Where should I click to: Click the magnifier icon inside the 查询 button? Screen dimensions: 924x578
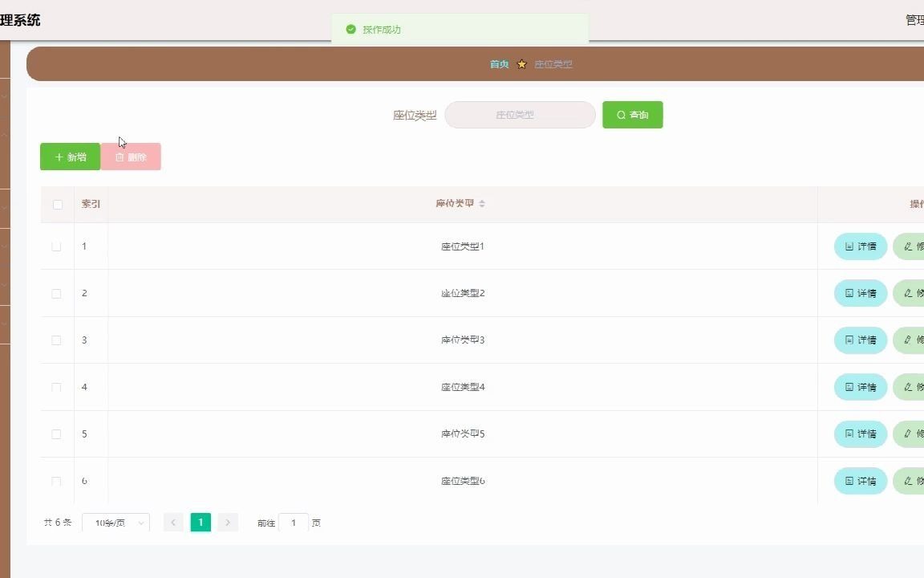620,115
